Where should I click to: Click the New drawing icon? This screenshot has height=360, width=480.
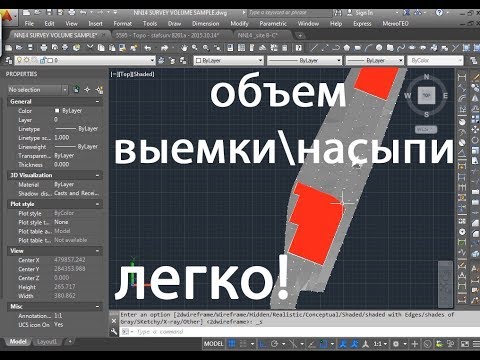[9, 48]
